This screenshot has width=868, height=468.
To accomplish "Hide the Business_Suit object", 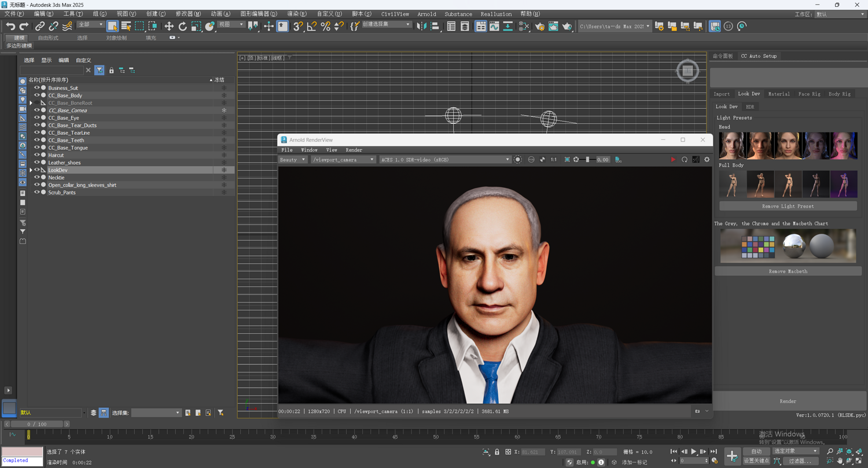I will click(x=36, y=88).
